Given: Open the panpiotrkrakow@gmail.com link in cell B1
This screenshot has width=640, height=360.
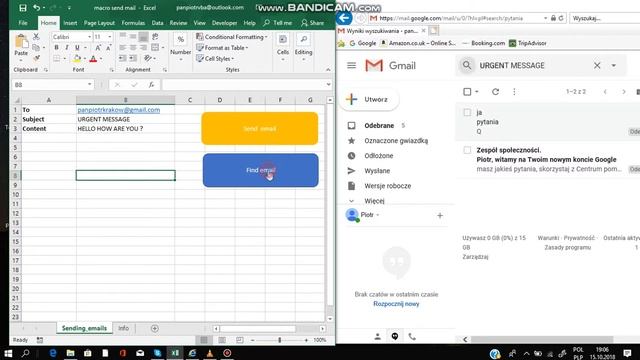Looking at the screenshot, I should tap(119, 110).
